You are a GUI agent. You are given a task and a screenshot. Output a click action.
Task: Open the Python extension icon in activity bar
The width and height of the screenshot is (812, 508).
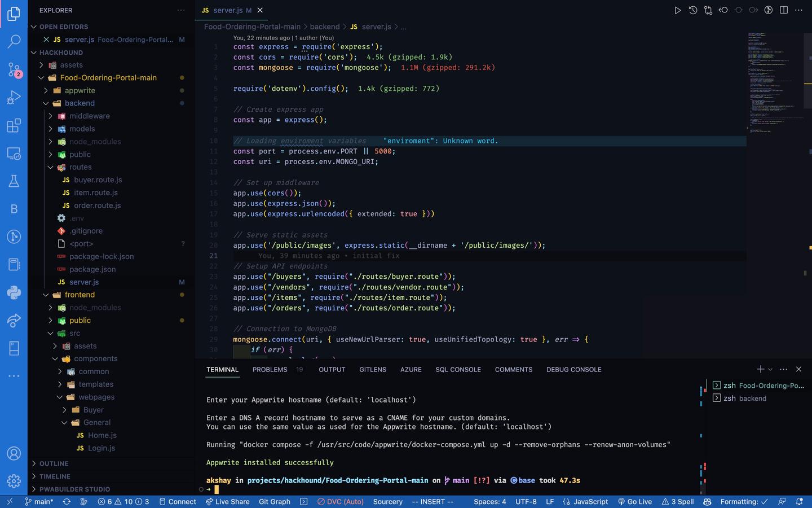click(14, 292)
